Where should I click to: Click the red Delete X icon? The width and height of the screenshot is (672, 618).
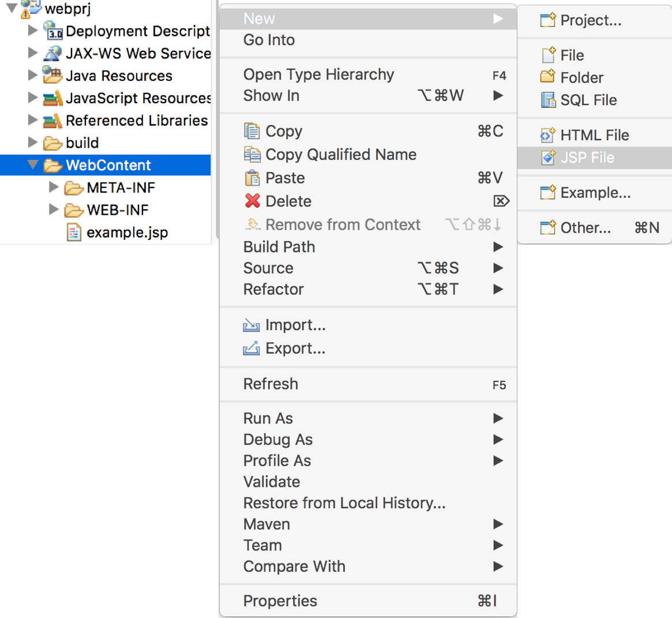[253, 201]
